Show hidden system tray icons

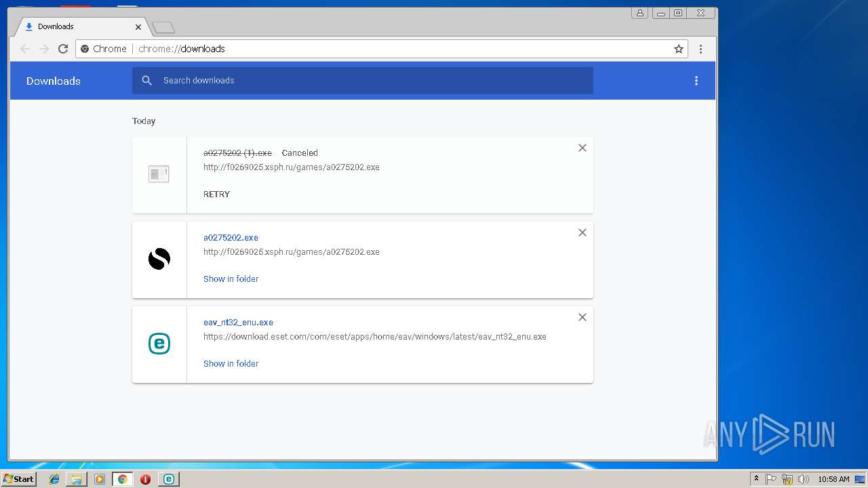[756, 479]
